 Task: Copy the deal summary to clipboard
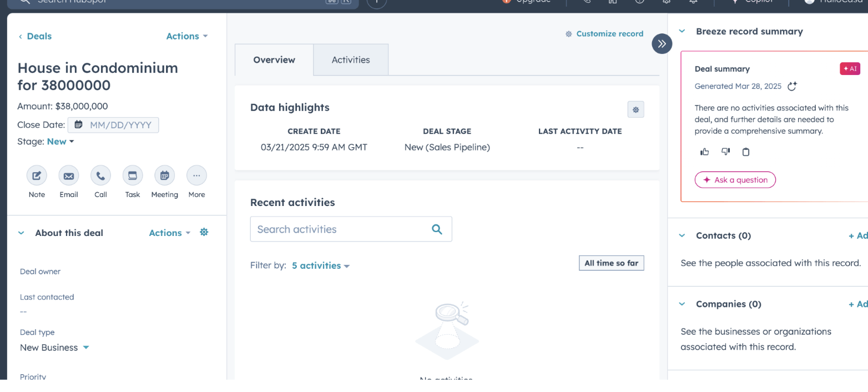coord(746,152)
